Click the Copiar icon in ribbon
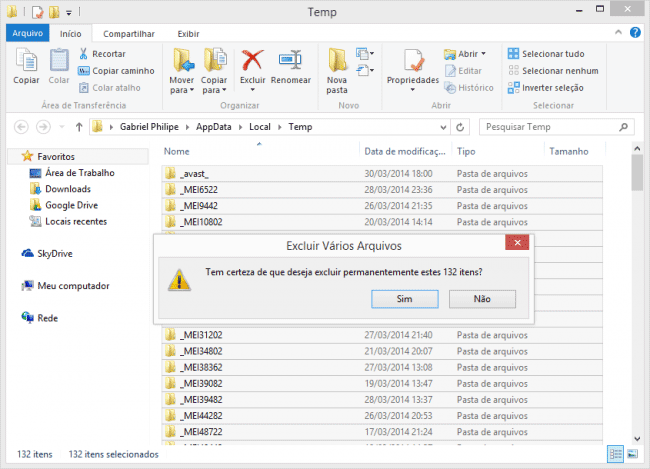The width and height of the screenshot is (650, 469). pyautogui.click(x=26, y=66)
